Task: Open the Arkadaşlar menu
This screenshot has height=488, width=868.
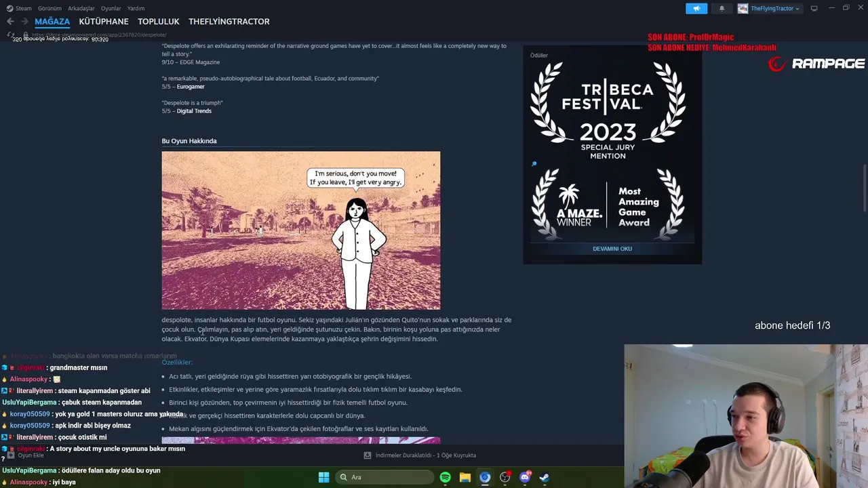Action: point(81,8)
